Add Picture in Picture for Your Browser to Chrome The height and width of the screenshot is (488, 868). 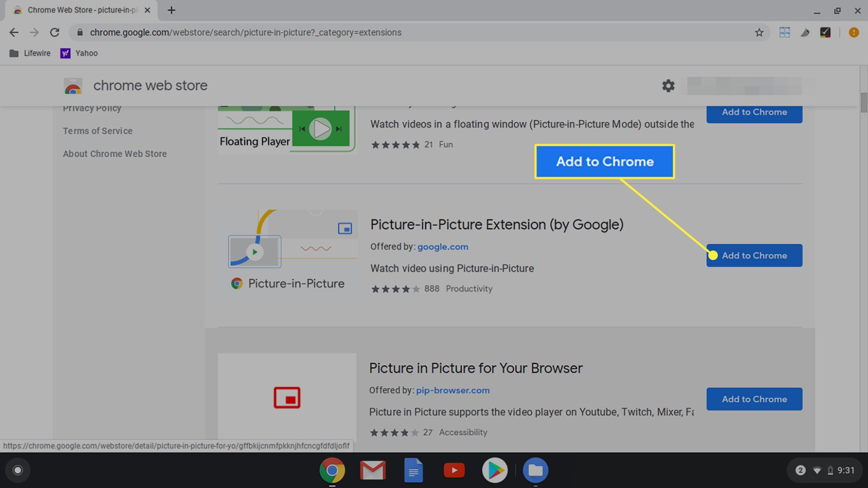pyautogui.click(x=754, y=399)
